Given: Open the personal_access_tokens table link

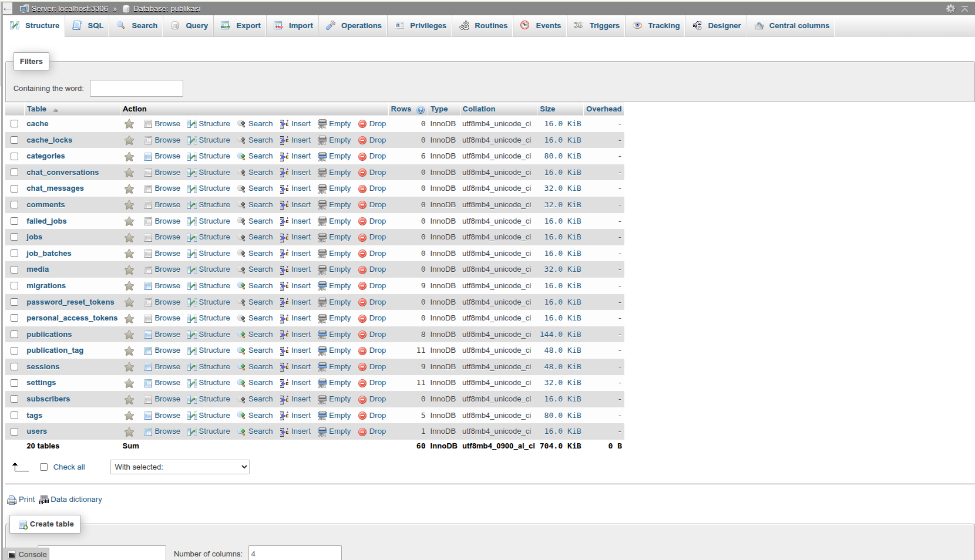Looking at the screenshot, I should (x=72, y=318).
